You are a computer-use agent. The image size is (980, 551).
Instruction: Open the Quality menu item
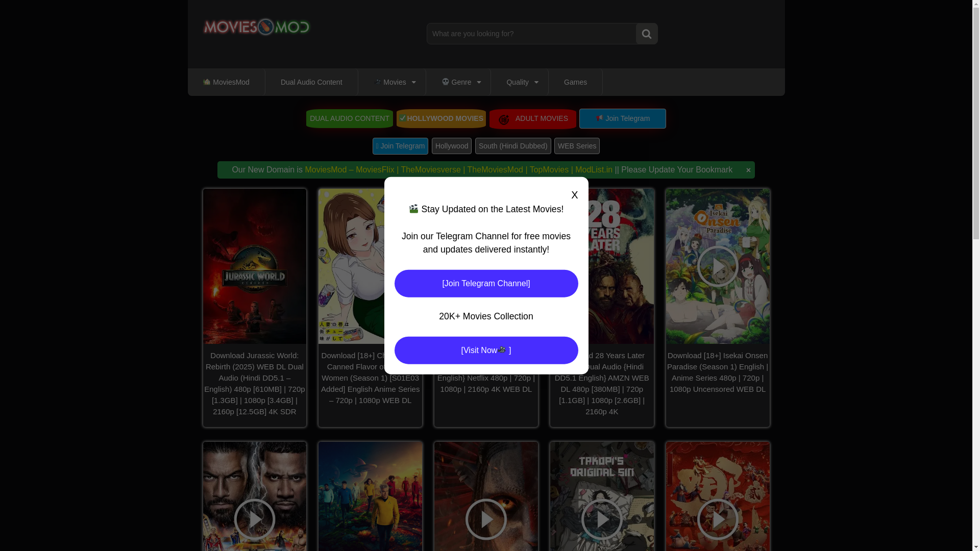(517, 82)
